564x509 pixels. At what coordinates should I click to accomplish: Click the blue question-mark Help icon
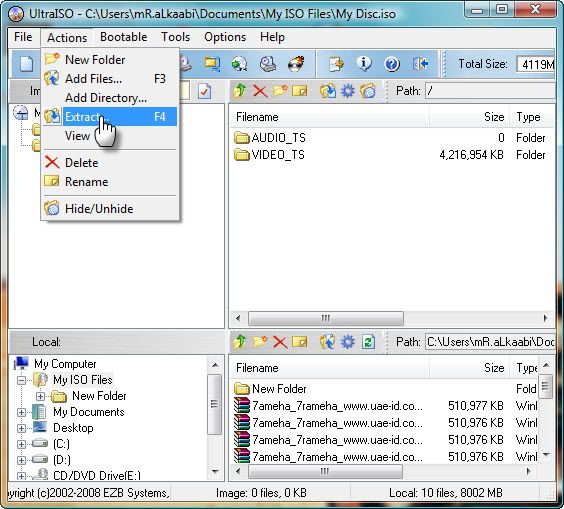click(x=392, y=64)
